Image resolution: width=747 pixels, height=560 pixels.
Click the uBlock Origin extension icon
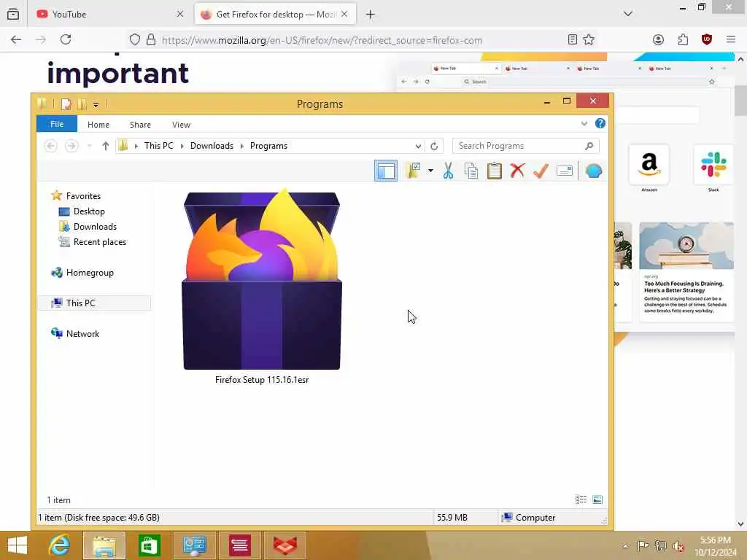coord(707,39)
